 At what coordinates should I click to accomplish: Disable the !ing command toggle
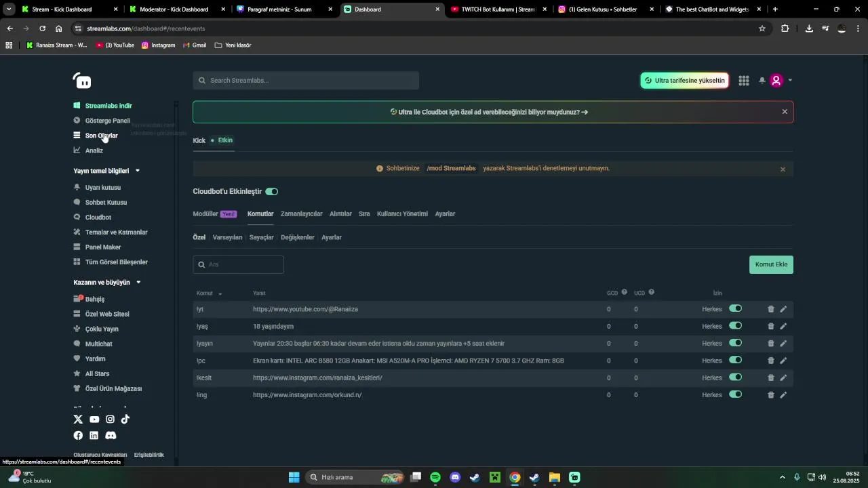coord(735,394)
